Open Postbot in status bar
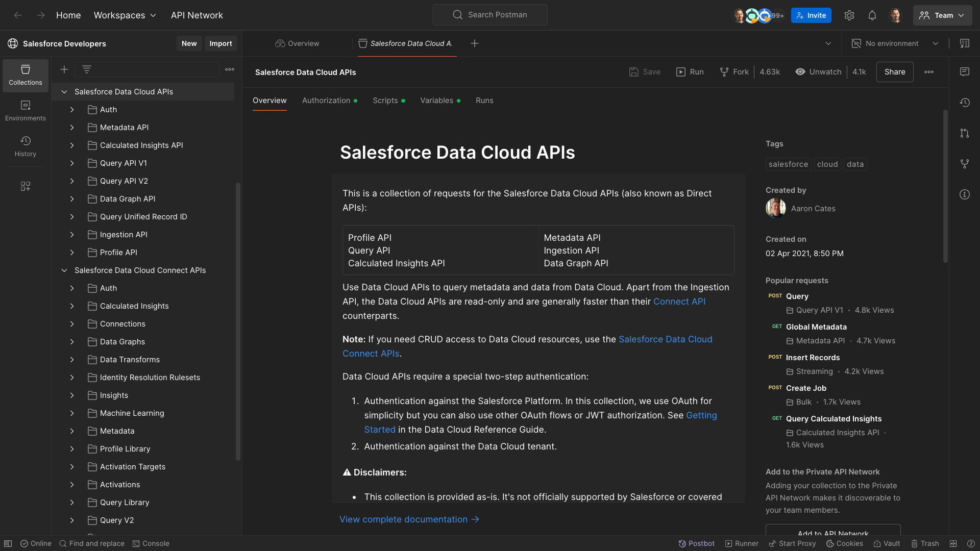 pos(696,543)
